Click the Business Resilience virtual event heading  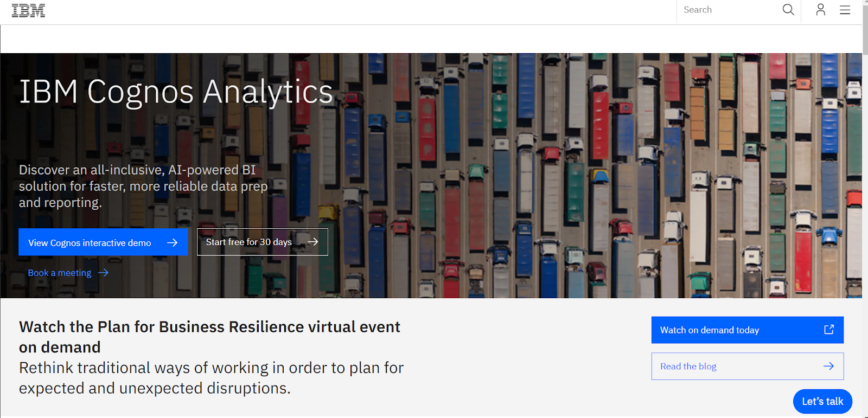209,337
